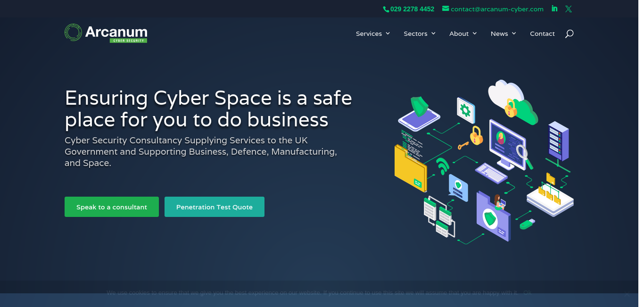Click the envelope icon beside the email

(x=446, y=8)
